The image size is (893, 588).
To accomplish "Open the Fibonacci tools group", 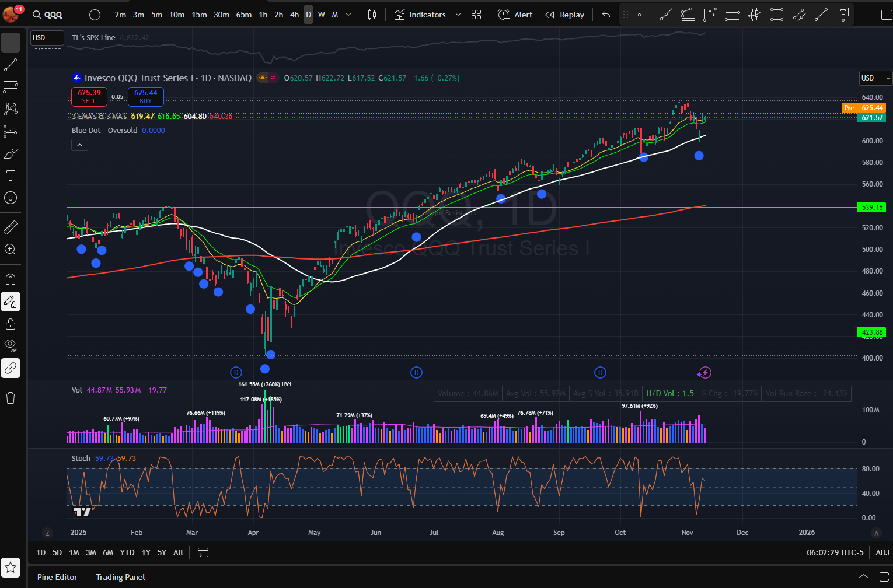I will point(11,87).
